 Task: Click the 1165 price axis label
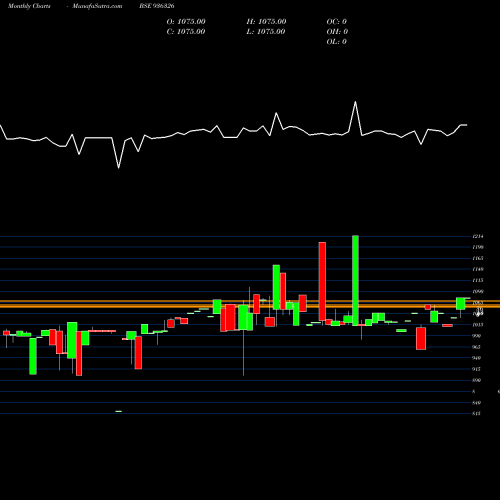tap(478, 258)
